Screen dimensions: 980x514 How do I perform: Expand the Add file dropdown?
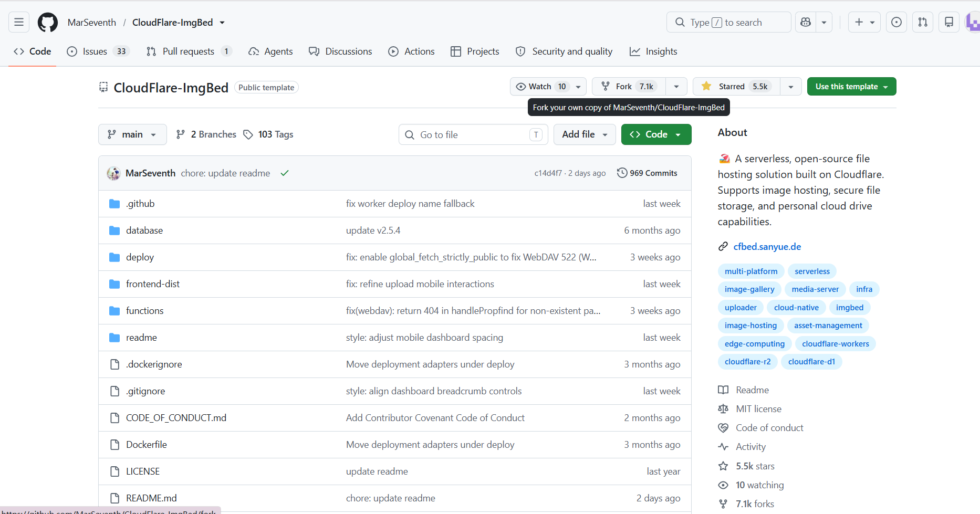585,134
